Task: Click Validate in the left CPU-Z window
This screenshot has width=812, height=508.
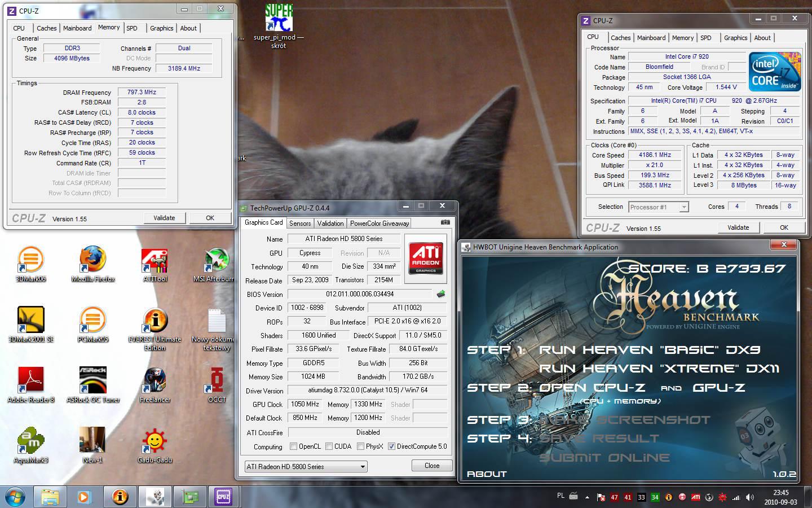Action: (x=164, y=218)
